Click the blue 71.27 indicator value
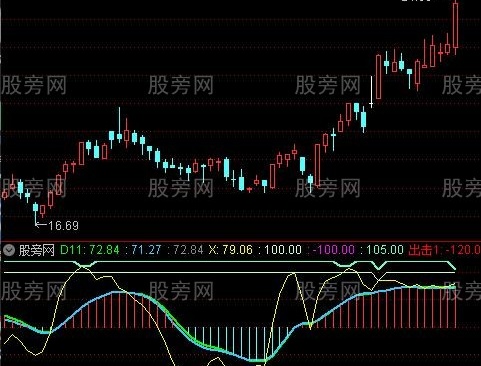The height and width of the screenshot is (366, 481). (x=146, y=250)
